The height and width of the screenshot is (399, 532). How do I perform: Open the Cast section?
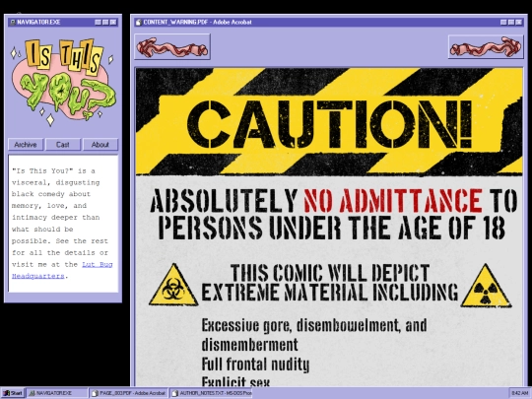click(x=63, y=145)
